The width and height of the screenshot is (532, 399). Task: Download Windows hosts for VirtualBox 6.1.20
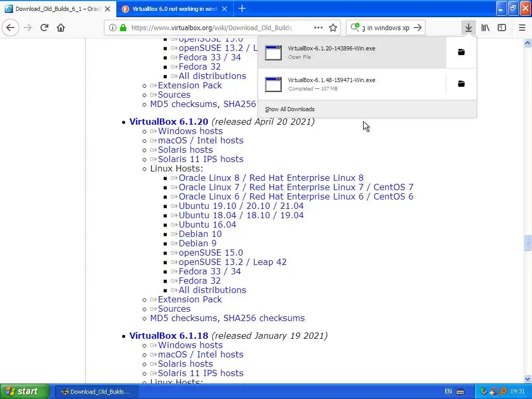[x=190, y=131]
